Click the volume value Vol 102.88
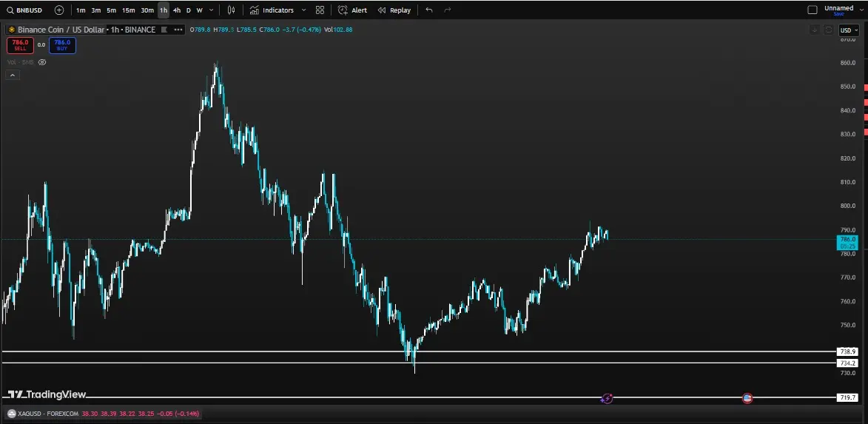Image resolution: width=868 pixels, height=424 pixels. (338, 30)
